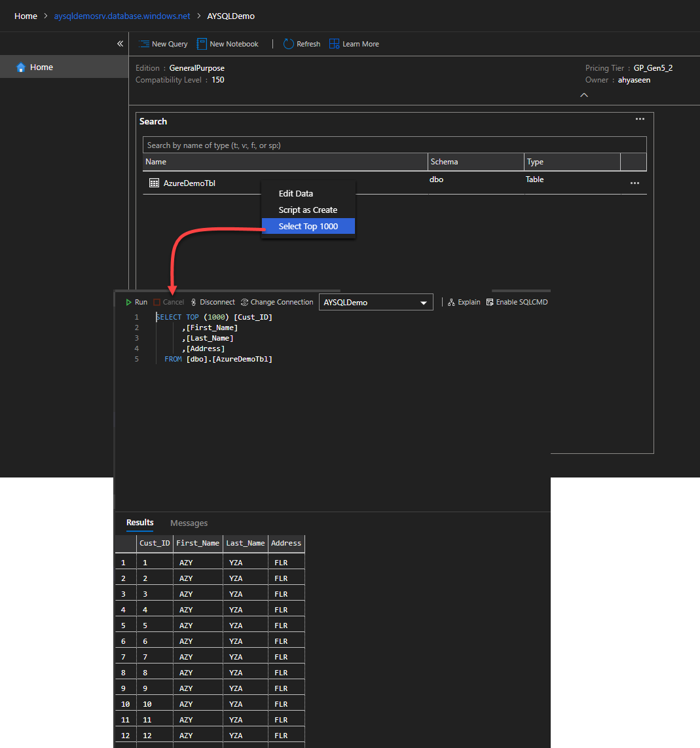700x748 pixels.
Task: Open a New Notebook
Action: tap(228, 44)
